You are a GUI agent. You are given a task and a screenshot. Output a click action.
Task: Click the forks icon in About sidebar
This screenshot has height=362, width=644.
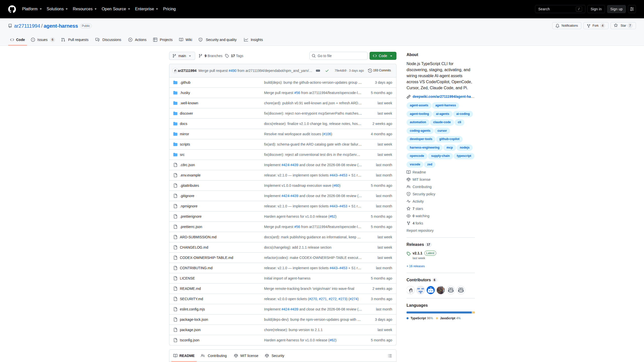pos(409,223)
